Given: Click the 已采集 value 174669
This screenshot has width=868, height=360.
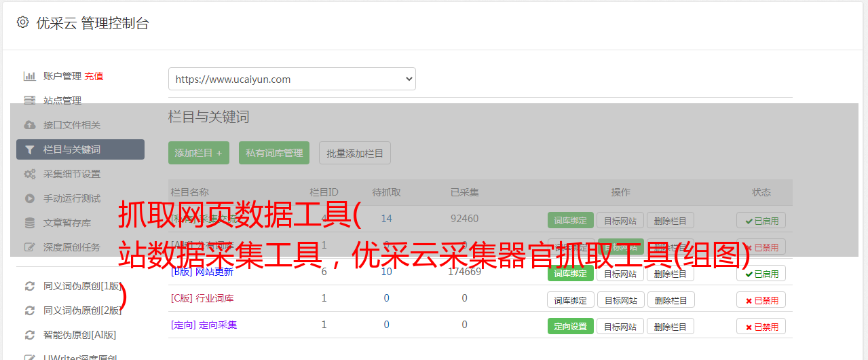Looking at the screenshot, I should 464,272.
